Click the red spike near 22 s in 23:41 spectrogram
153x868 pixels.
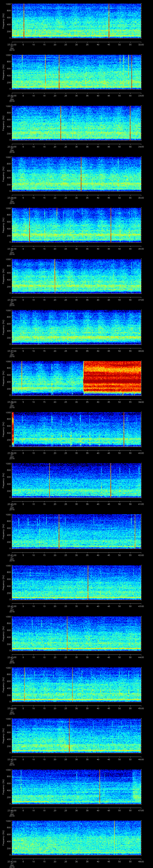tap(59, 531)
